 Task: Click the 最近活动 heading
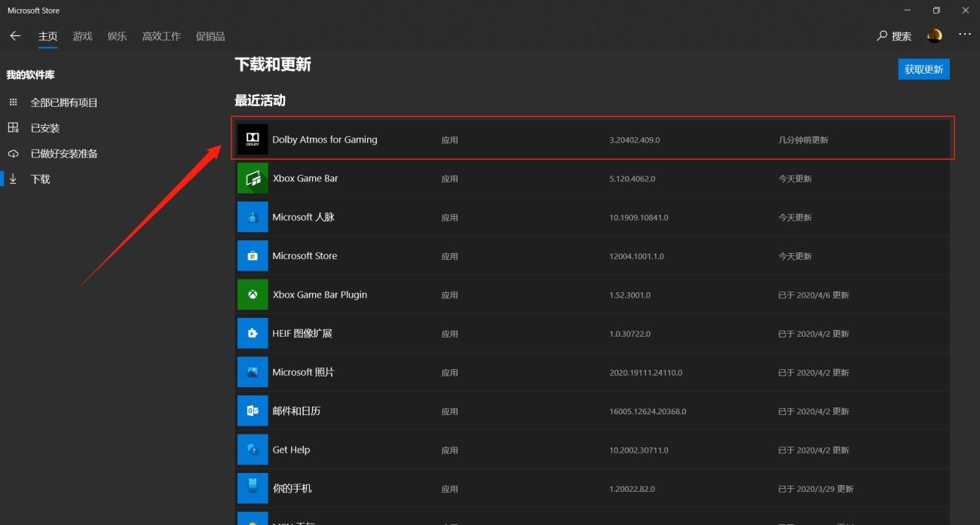[x=260, y=101]
